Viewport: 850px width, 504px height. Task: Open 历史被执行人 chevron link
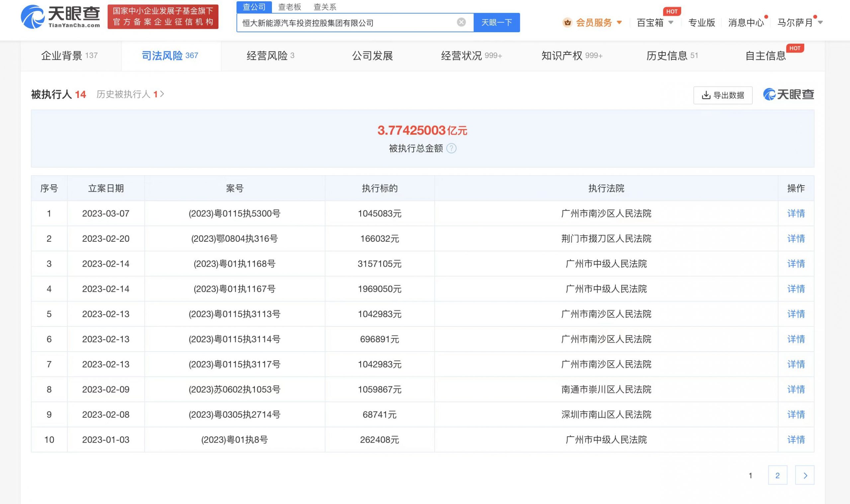(x=162, y=94)
